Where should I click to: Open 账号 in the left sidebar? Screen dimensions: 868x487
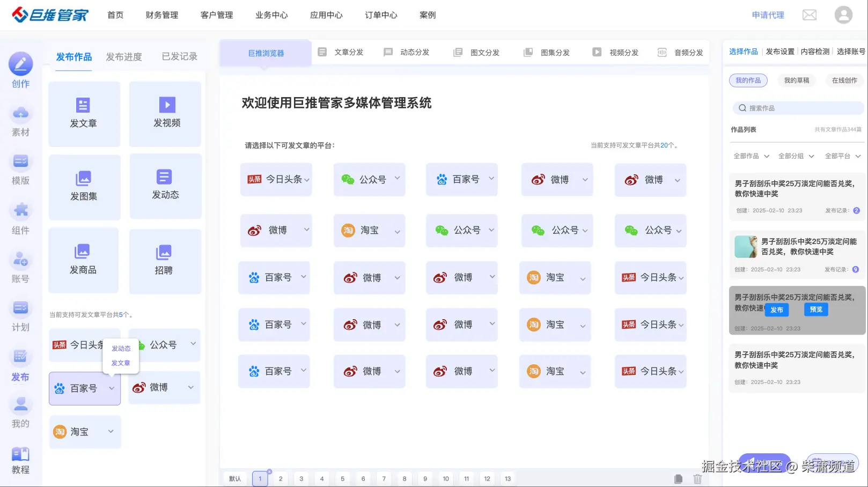pyautogui.click(x=20, y=267)
